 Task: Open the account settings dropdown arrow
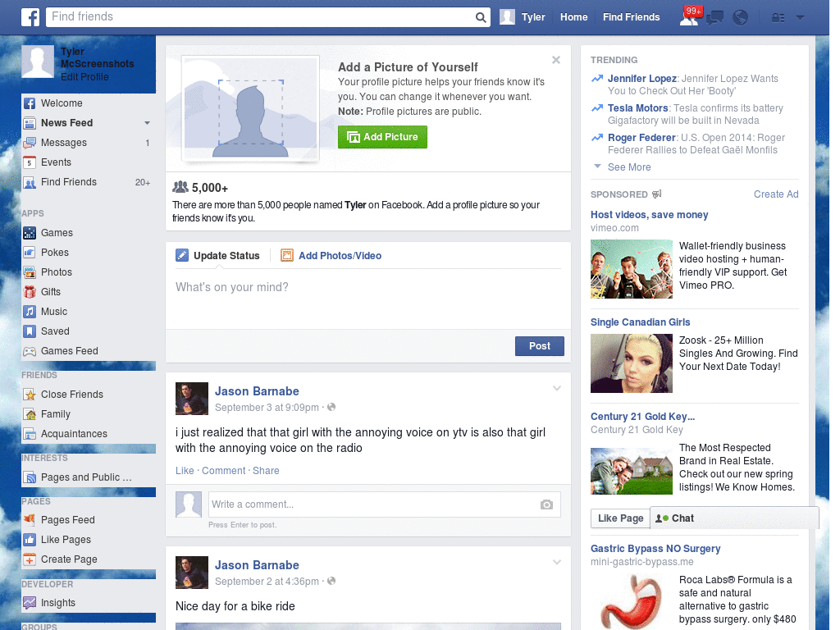(x=799, y=16)
